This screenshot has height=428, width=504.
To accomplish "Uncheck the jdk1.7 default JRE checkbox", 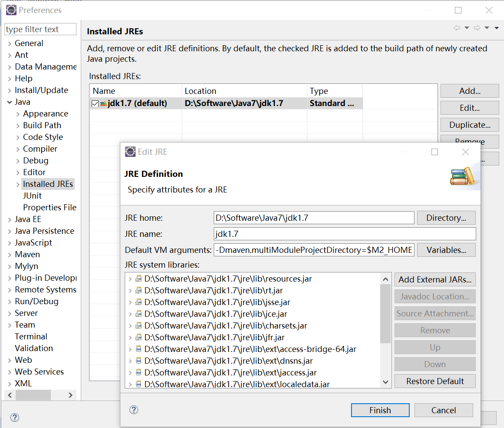I will 95,103.
